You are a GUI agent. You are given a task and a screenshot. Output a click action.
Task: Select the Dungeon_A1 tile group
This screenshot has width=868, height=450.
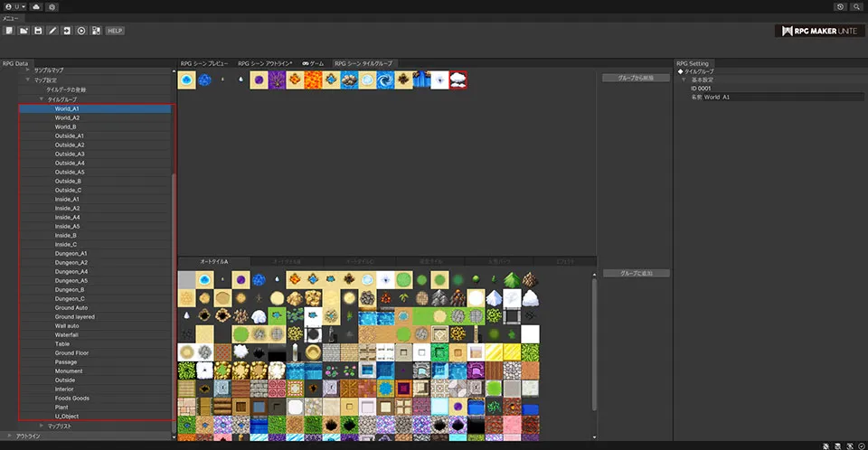click(71, 253)
